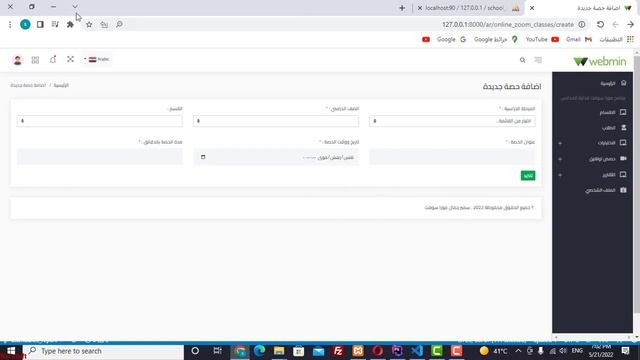Screen dimensions: 640x360
Task: Click the share icon in Chrome toolbar
Action: coord(104,24)
